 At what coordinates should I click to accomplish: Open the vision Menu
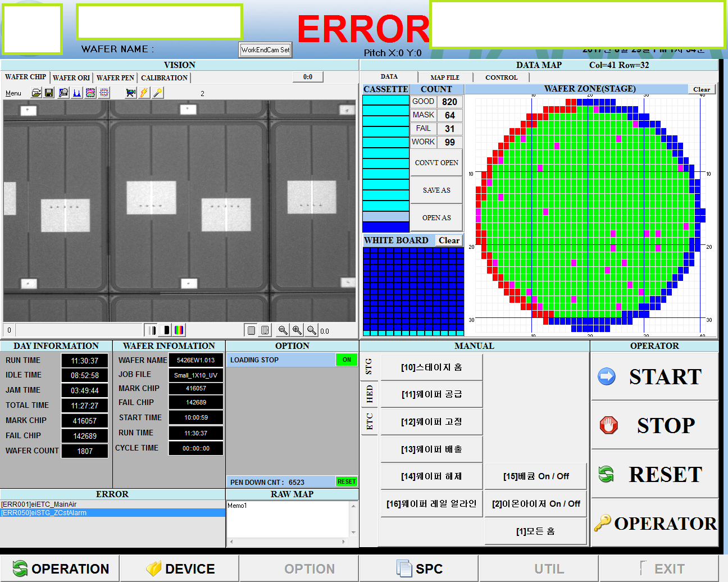coord(13,93)
